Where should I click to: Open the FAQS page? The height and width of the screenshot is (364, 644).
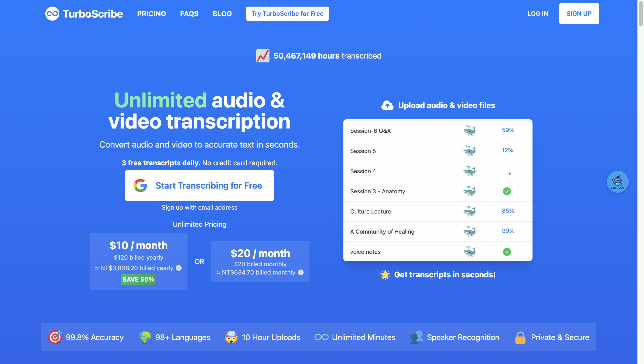[x=189, y=14]
